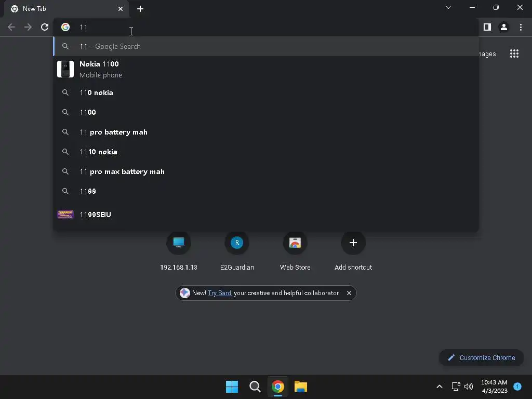The height and width of the screenshot is (399, 532).
Task: Choose the '1199' suggestion
Action: (x=266, y=191)
